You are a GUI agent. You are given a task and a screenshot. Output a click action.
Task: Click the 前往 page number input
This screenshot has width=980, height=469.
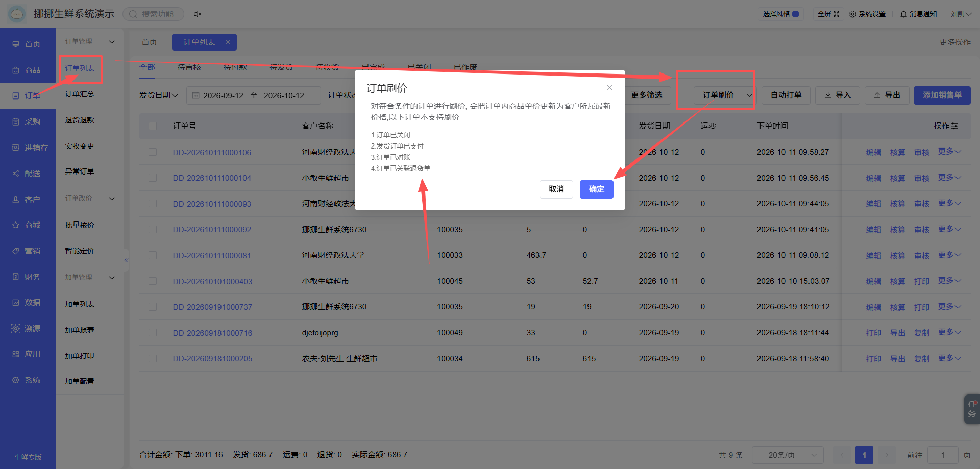942,455
